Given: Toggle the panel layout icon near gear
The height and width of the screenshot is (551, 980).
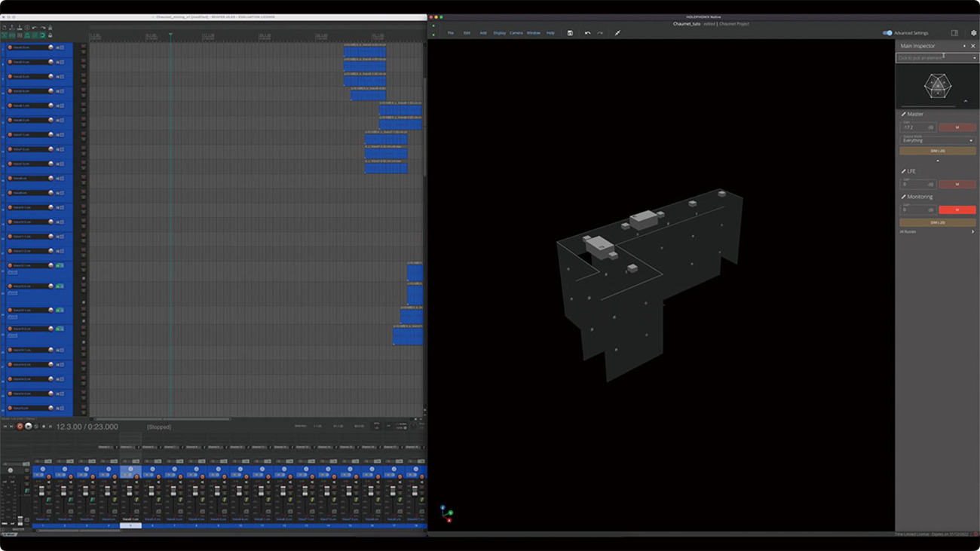Looking at the screenshot, I should coord(954,33).
